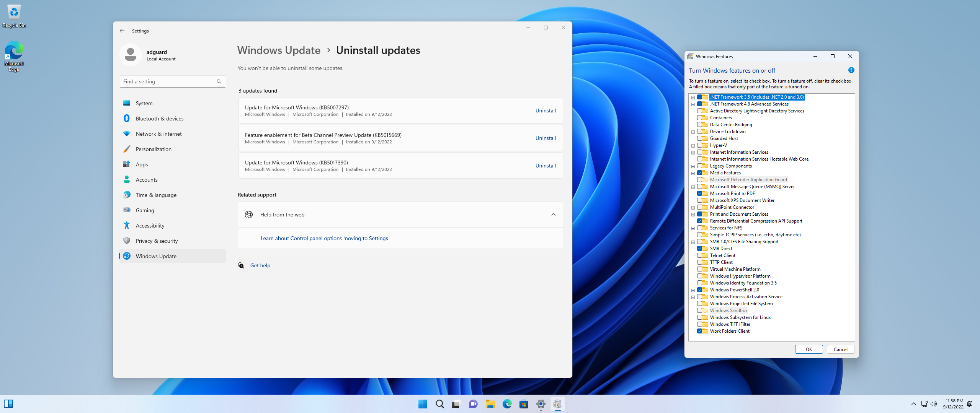The height and width of the screenshot is (413, 980).
Task: Click Windows Update breadcrumb in header
Action: click(279, 50)
